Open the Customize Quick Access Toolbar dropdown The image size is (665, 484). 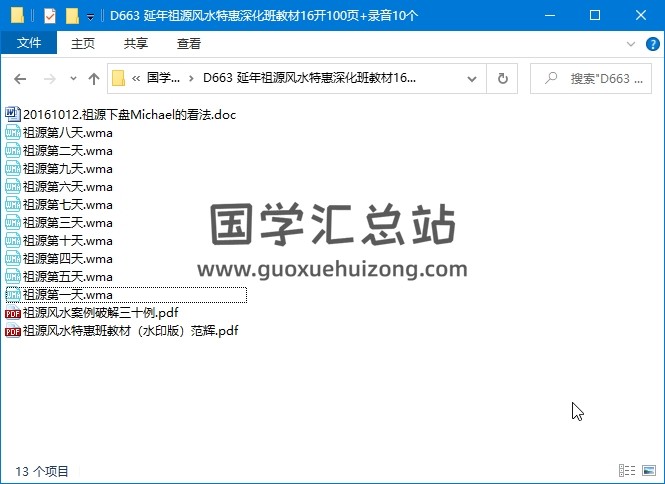click(90, 16)
